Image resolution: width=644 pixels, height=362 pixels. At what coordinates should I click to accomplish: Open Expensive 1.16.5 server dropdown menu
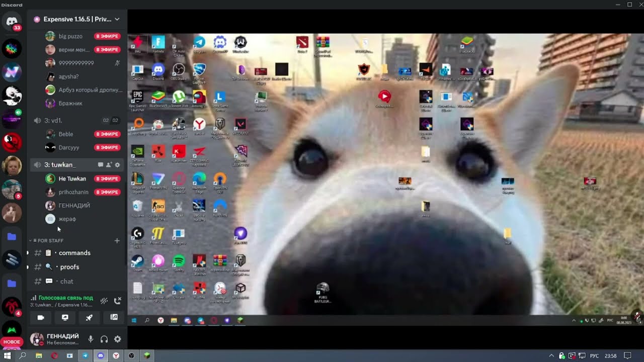pyautogui.click(x=117, y=19)
